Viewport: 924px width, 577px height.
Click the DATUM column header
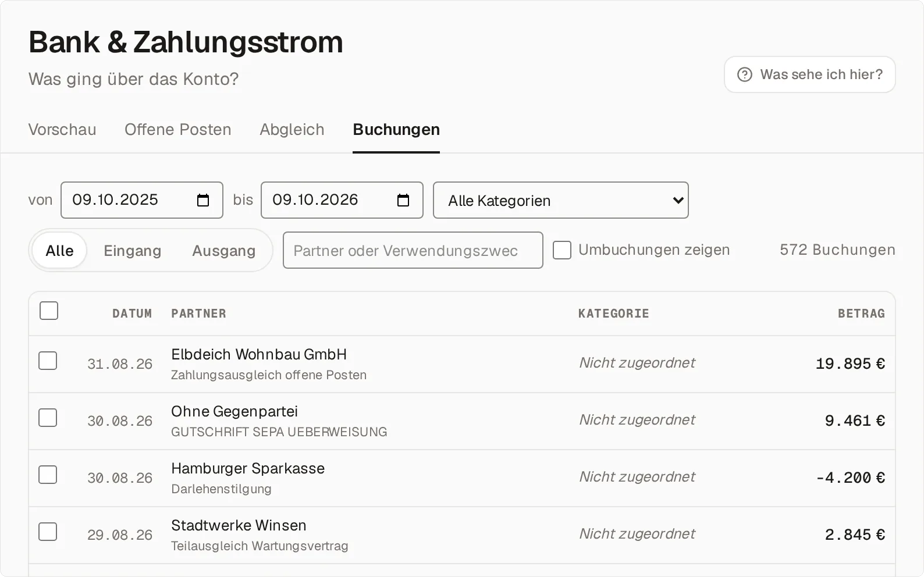[x=132, y=314]
